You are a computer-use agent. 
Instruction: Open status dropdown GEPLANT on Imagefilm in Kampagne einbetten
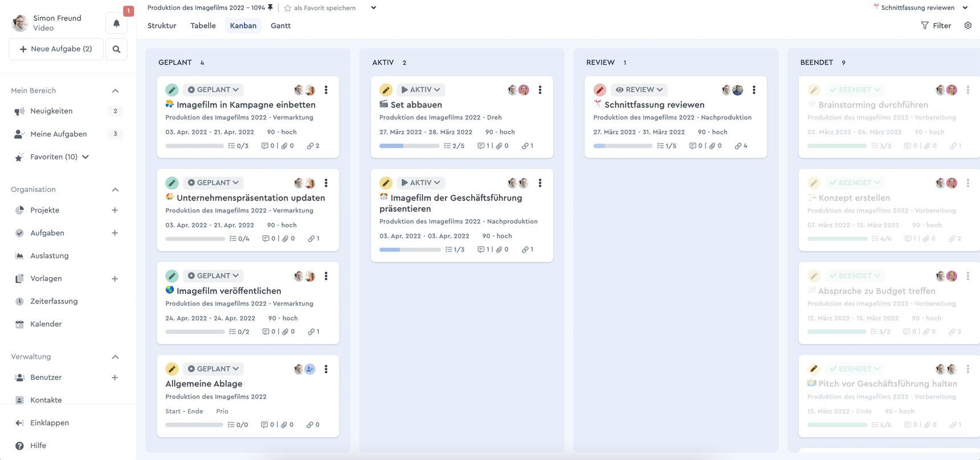213,90
